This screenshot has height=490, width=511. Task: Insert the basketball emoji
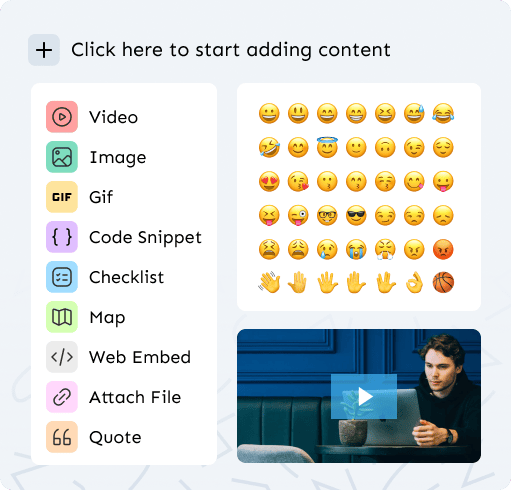click(443, 283)
